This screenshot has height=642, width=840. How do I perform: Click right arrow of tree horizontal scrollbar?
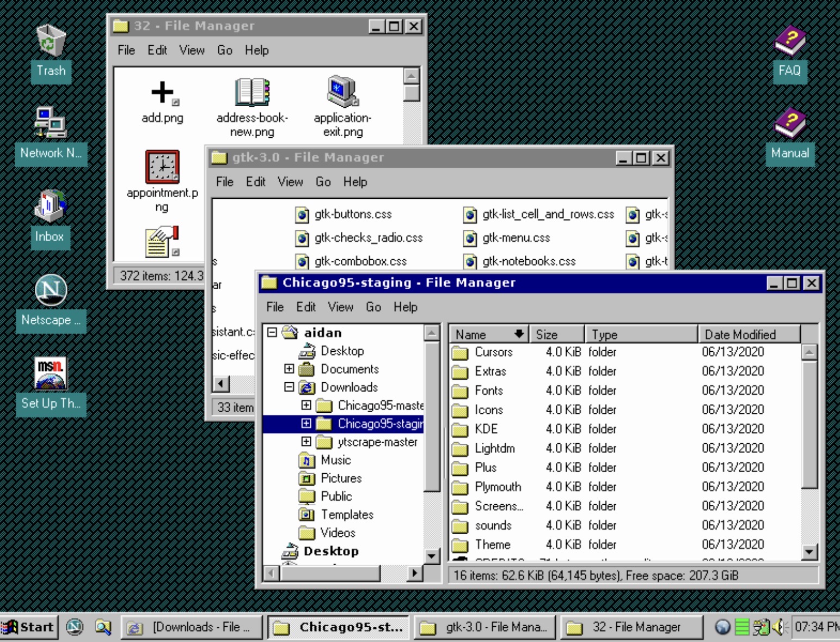coord(415,573)
